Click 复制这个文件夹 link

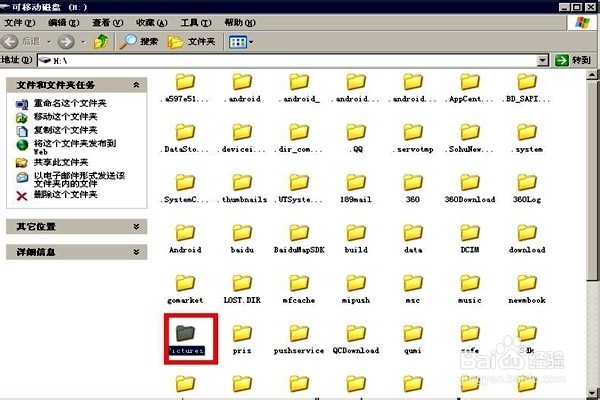pos(65,130)
